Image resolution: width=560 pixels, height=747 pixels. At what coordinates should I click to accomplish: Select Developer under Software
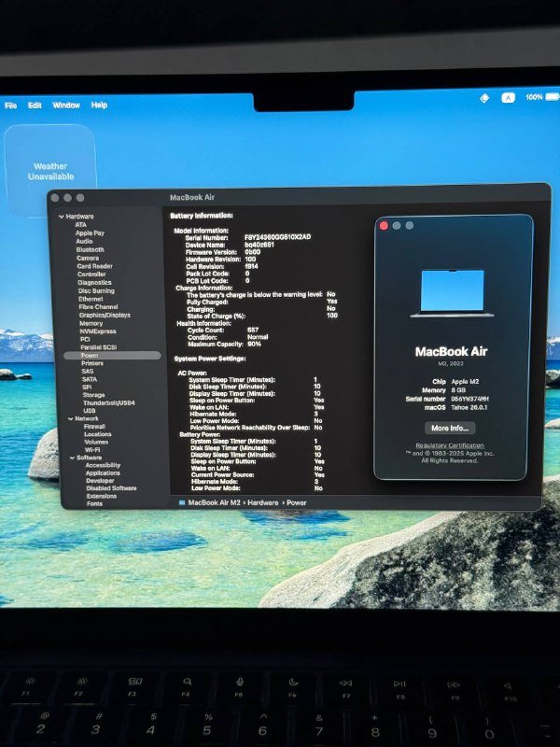[100, 481]
